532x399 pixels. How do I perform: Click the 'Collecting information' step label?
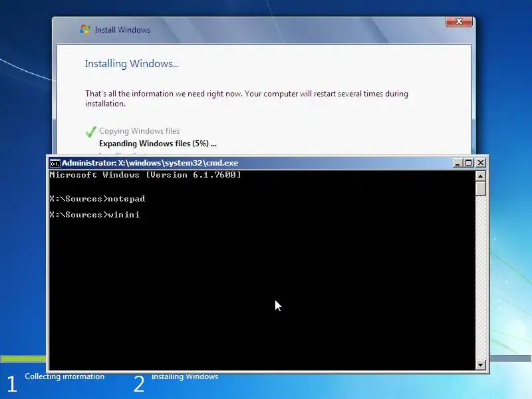pos(65,376)
